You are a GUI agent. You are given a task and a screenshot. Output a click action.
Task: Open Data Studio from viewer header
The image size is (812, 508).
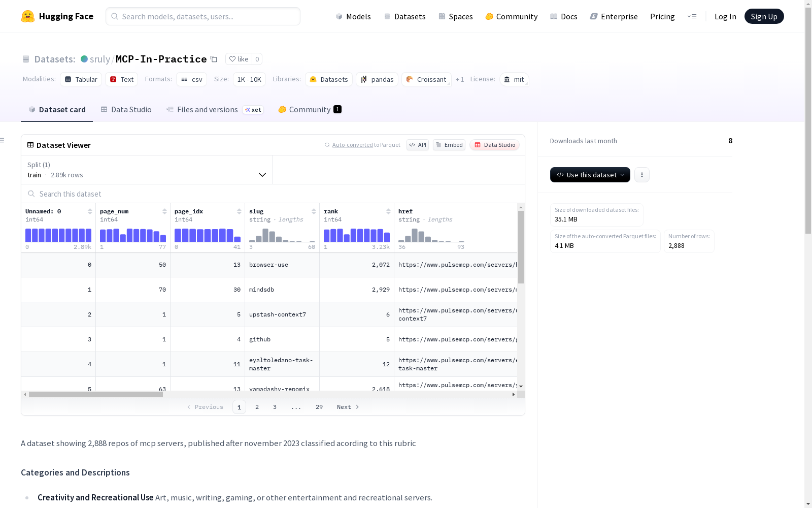point(494,145)
